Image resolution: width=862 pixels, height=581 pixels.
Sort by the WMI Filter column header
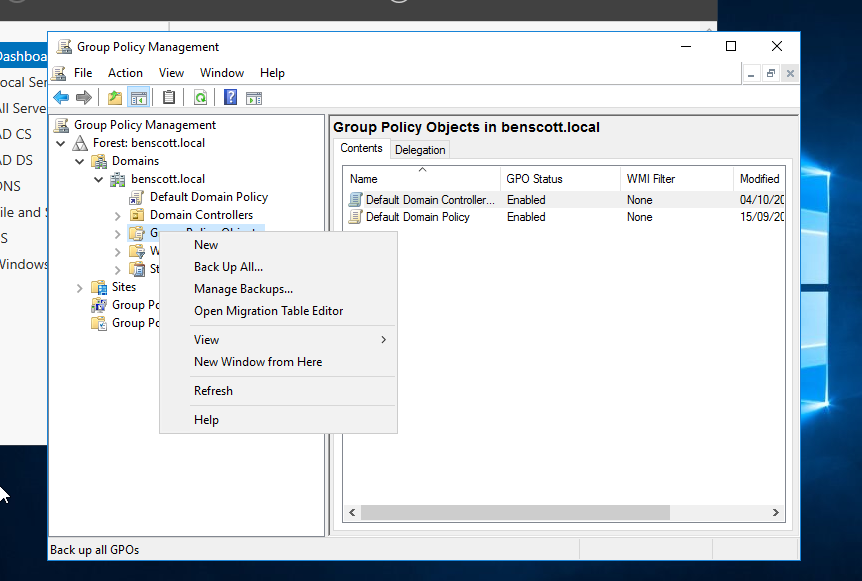coord(677,179)
